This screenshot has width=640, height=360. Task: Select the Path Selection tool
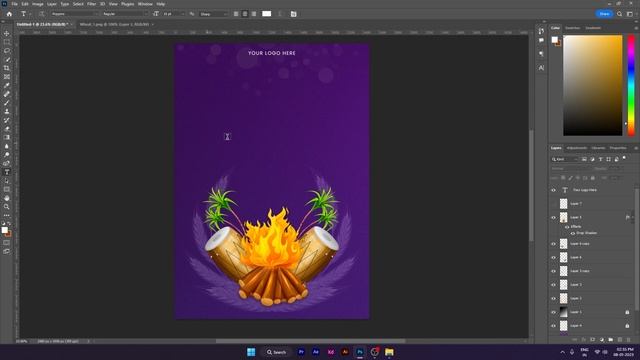[7, 181]
